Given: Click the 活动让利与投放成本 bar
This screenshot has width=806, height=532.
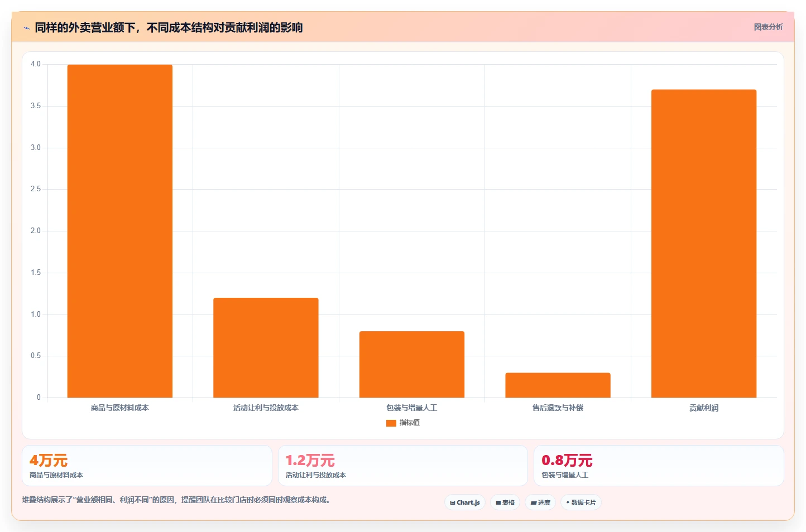Looking at the screenshot, I should click(266, 347).
